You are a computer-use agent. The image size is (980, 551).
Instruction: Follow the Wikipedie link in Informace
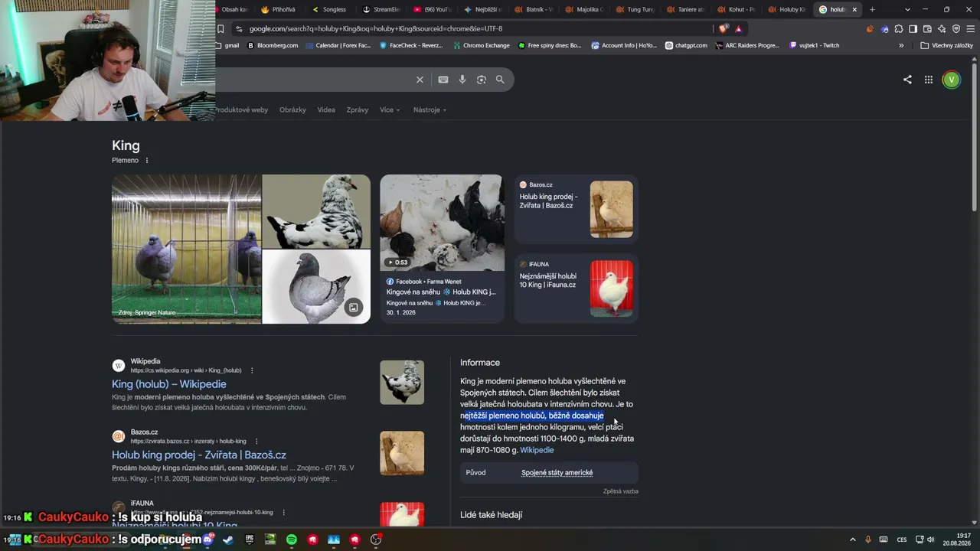[537, 450]
